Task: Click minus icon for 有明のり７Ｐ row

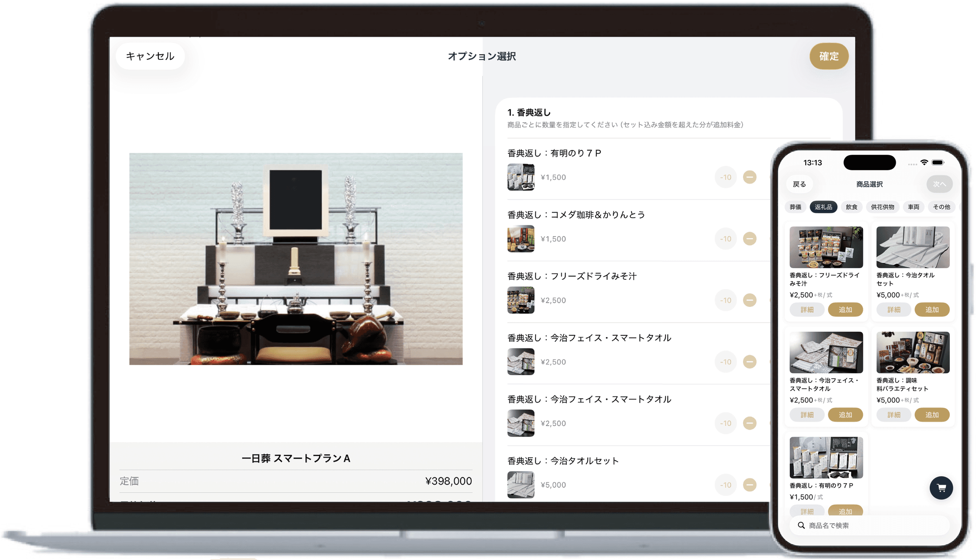Action: [x=750, y=177]
